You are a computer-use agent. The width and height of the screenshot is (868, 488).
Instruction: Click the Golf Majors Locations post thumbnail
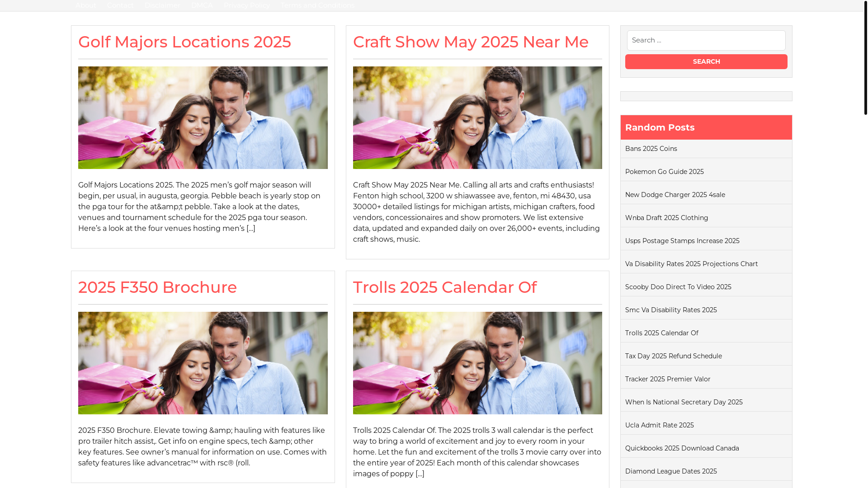click(x=203, y=117)
